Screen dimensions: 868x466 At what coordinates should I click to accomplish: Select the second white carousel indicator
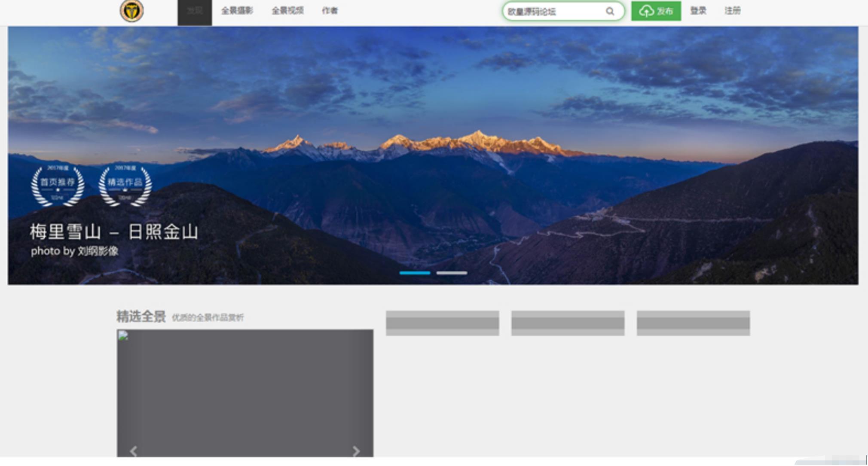tap(452, 273)
